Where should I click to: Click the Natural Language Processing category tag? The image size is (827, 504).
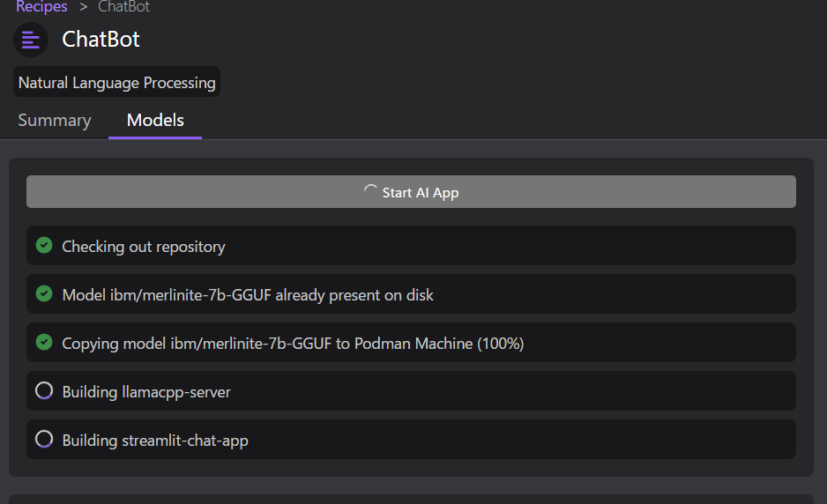click(x=116, y=82)
